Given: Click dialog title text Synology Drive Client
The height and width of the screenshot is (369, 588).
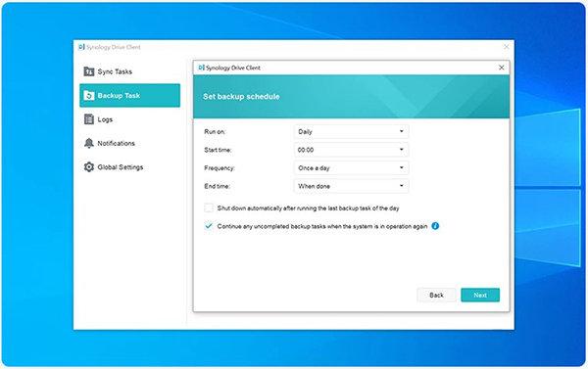Looking at the screenshot, I should (x=233, y=68).
